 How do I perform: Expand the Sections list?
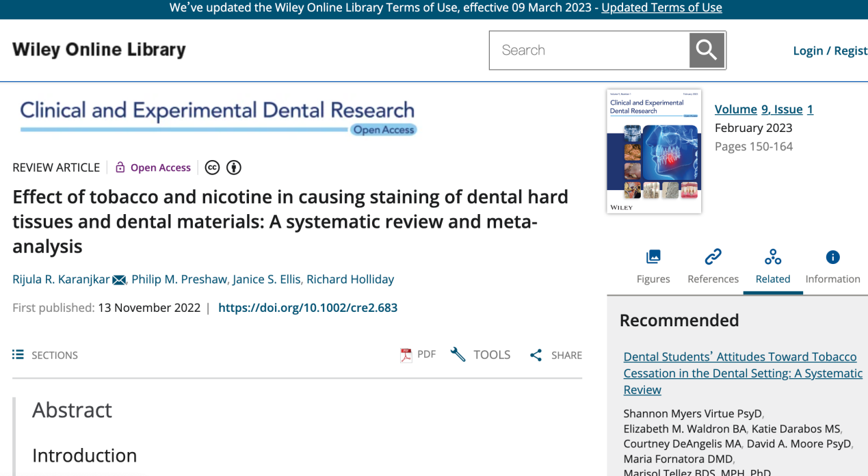(x=45, y=355)
